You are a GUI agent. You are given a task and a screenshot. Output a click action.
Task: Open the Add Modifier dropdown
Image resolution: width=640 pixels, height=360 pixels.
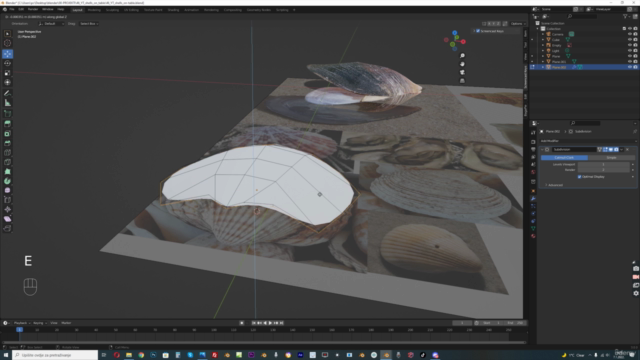coord(588,141)
